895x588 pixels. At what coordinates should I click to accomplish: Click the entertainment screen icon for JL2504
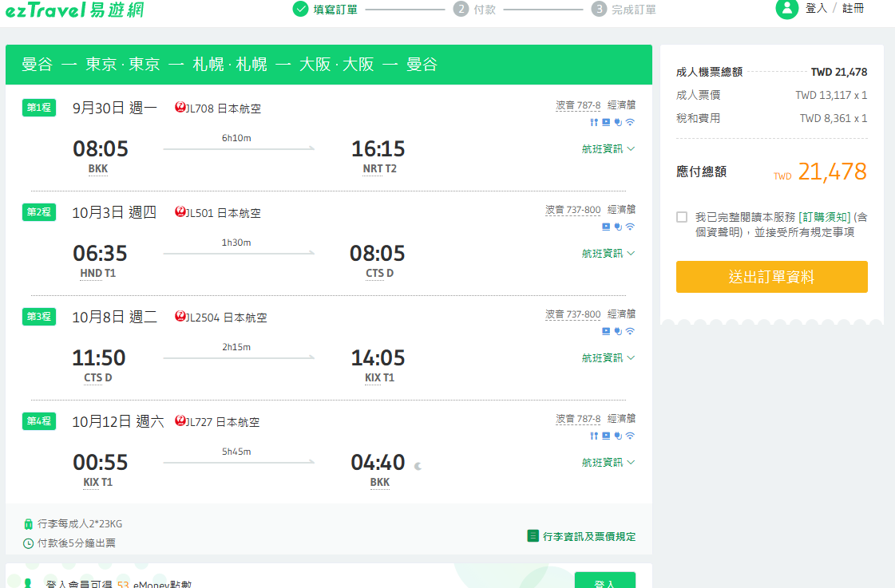[x=606, y=331]
